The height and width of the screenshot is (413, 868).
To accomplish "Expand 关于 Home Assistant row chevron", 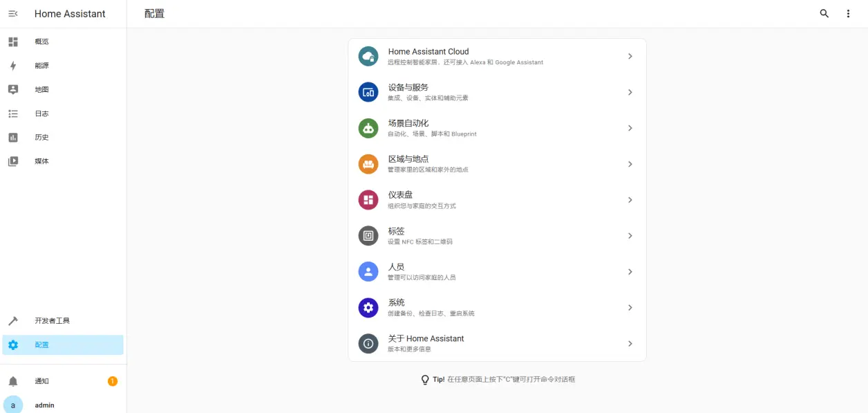I will tap(630, 344).
